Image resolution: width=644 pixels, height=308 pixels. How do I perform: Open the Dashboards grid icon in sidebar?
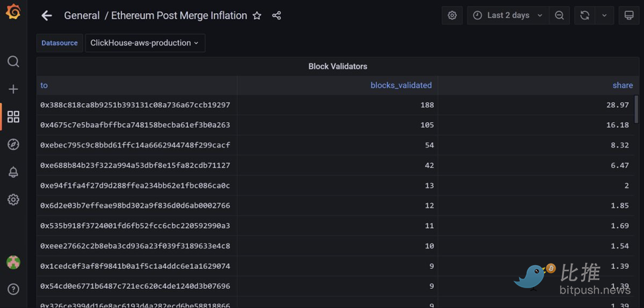13,117
